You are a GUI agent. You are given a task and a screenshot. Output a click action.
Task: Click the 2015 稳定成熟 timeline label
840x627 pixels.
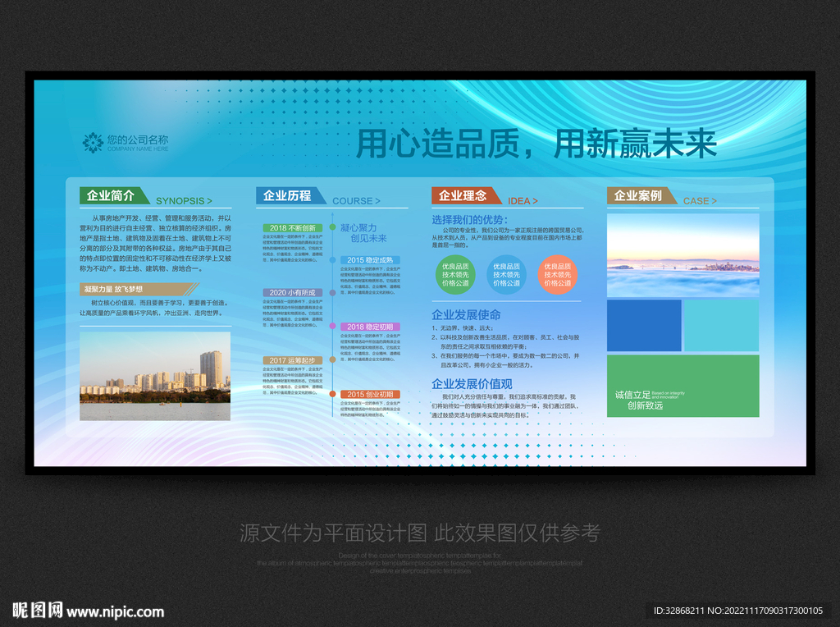pos(370,260)
